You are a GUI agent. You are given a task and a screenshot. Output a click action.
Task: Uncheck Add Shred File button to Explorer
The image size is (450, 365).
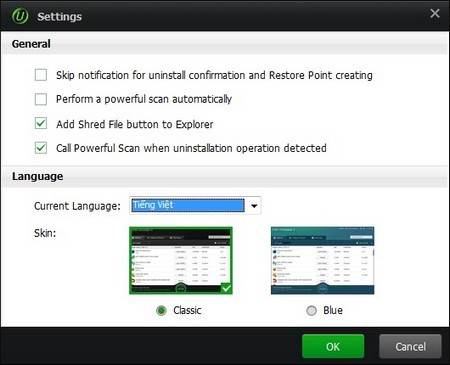click(x=41, y=123)
